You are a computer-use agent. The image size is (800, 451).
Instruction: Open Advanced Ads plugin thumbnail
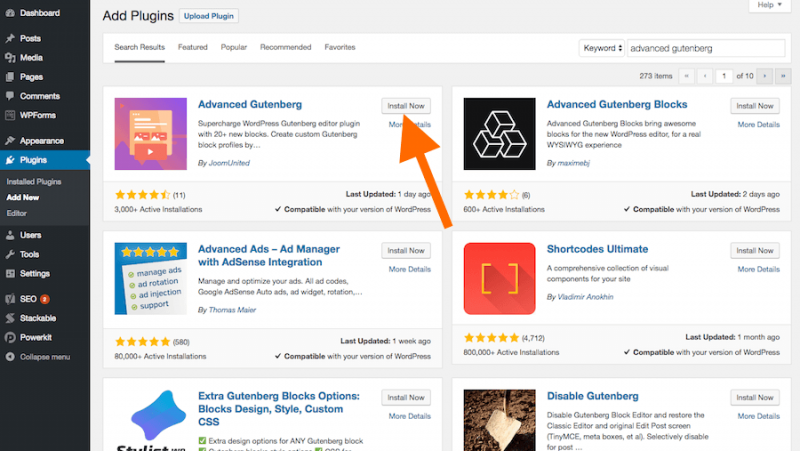point(151,279)
